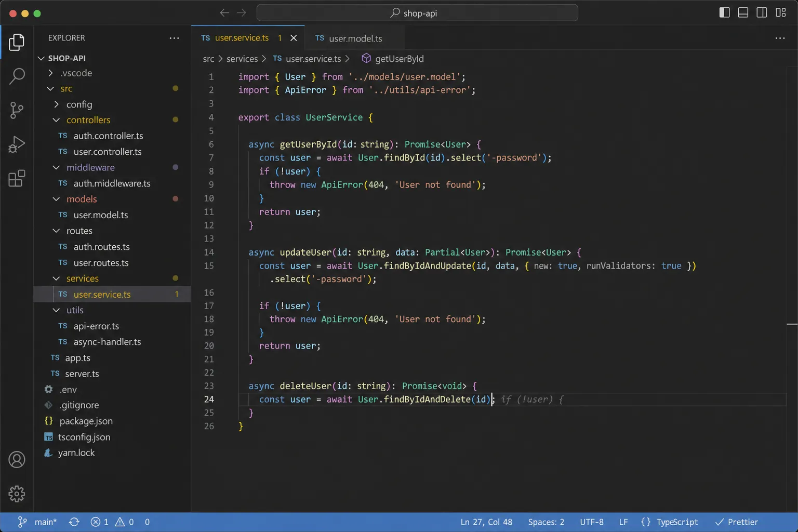
Task: Open the Explorer view in activity bar
Action: point(17,42)
